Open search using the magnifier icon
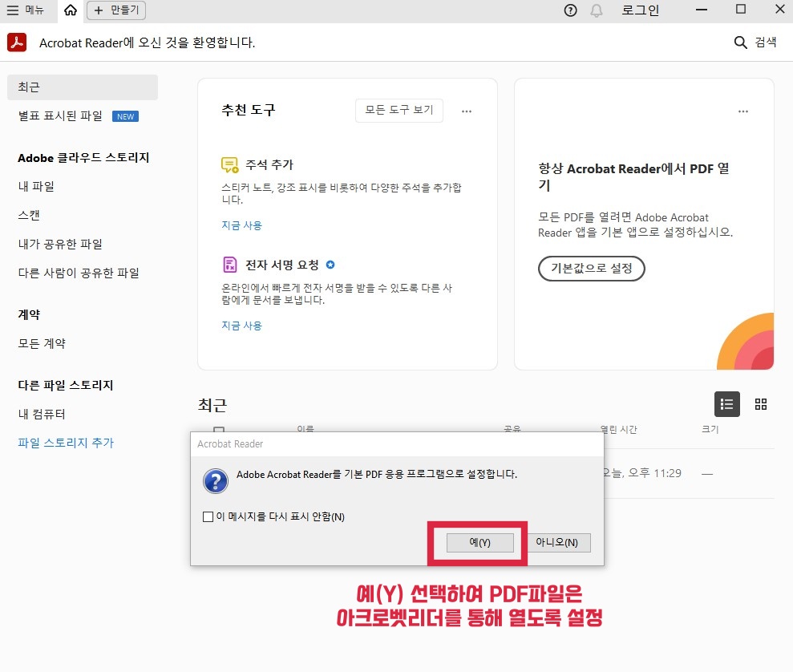The image size is (793, 672). (x=740, y=43)
